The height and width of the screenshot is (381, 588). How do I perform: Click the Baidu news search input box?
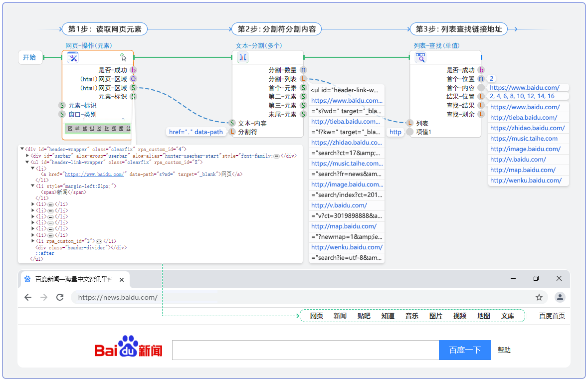click(305, 350)
